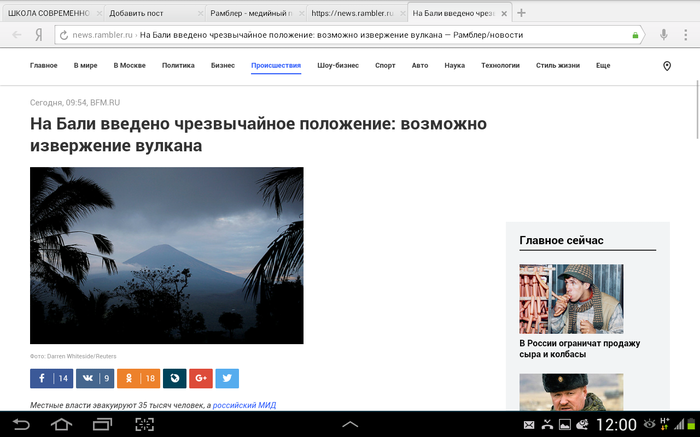Share the article on Google Plus

click(201, 378)
